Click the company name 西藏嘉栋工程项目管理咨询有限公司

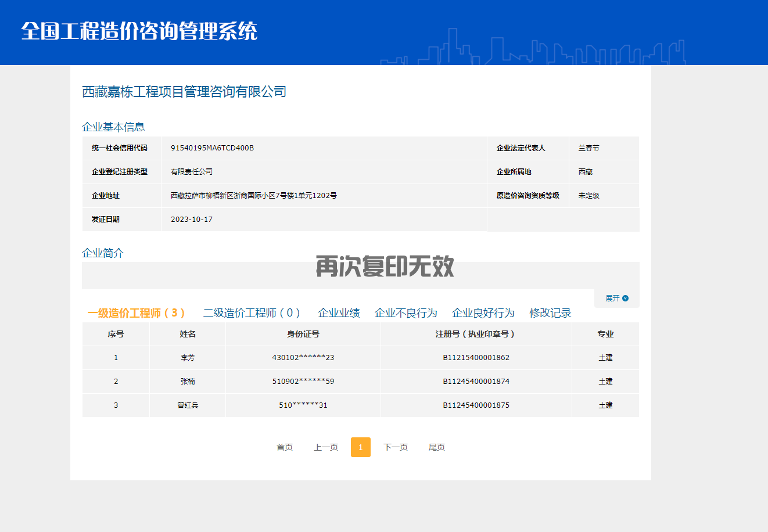184,91
